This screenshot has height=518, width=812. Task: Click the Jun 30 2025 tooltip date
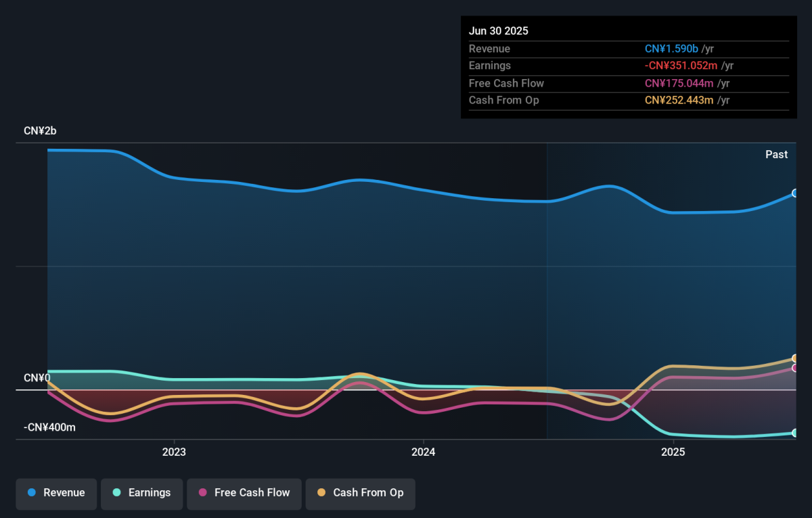tap(499, 31)
